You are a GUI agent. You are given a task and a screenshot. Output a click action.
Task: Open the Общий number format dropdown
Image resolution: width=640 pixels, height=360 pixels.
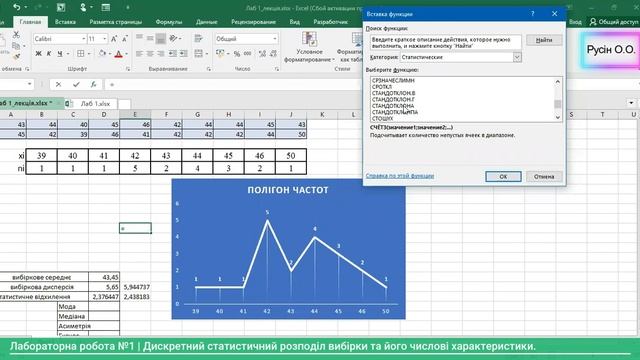(x=275, y=39)
